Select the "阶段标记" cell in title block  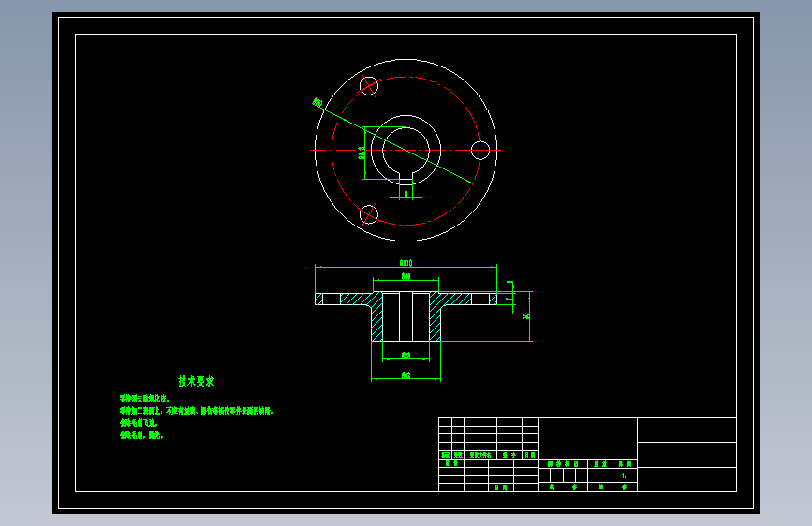point(563,464)
